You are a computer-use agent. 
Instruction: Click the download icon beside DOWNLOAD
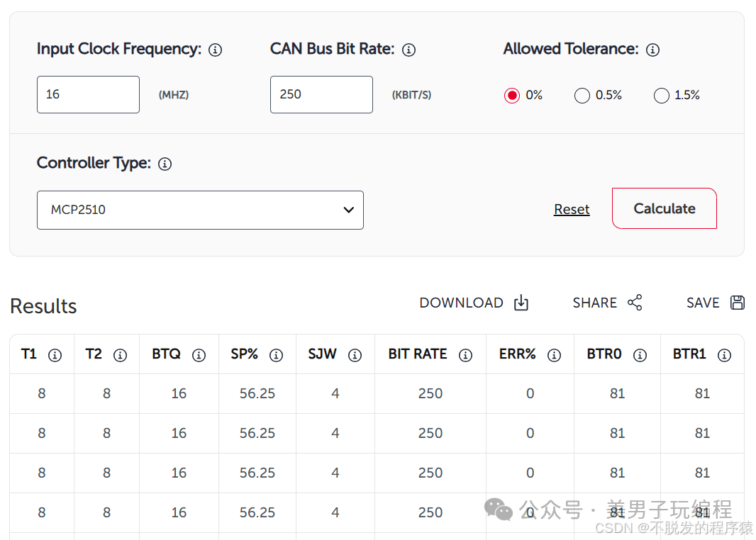click(521, 303)
